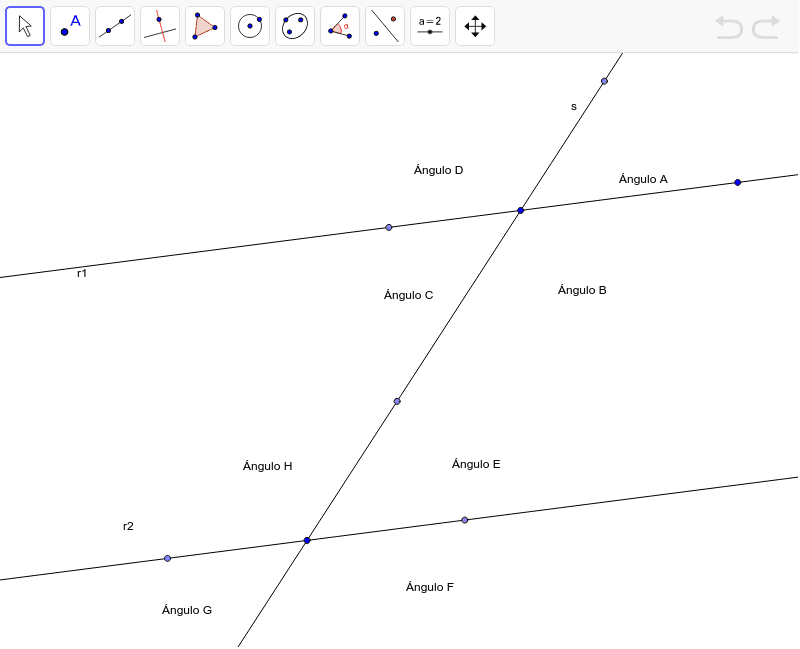
Task: Click point on s between r1 and r2
Action: point(397,401)
